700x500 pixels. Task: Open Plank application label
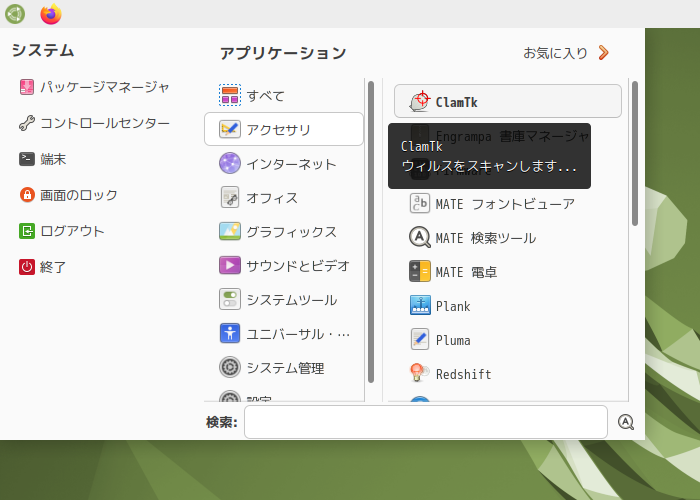[453, 306]
